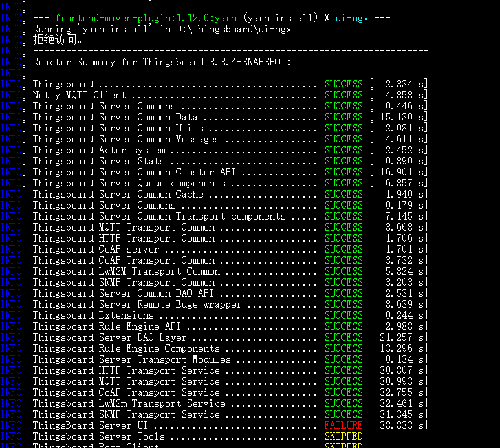Click the 'frontend-maven-plugin:1.12.0:yarn' text

pos(146,18)
